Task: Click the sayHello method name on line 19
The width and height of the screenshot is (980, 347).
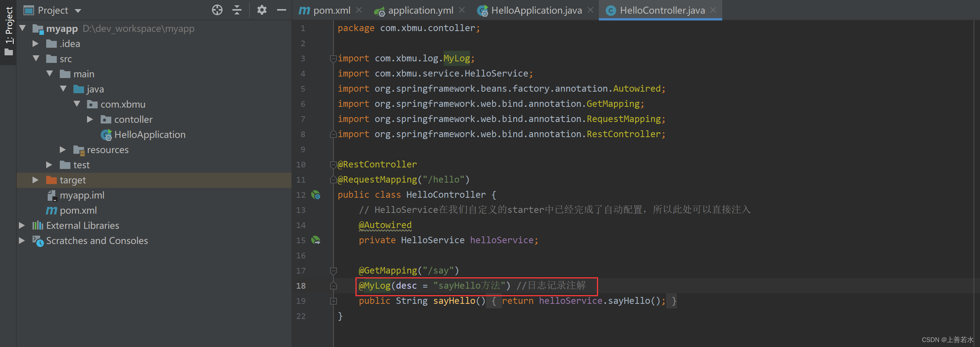Action: (454, 300)
